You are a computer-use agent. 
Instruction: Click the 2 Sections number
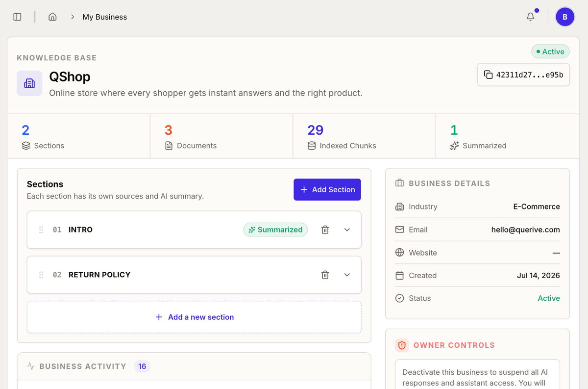(25, 130)
